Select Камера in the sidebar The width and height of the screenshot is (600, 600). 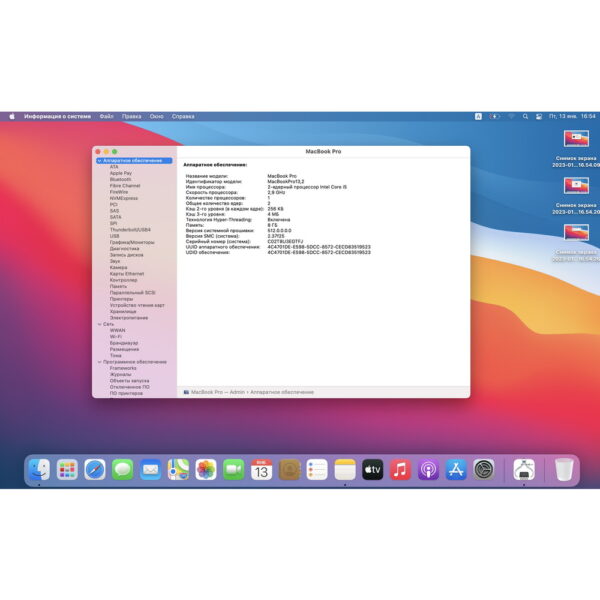pos(118,267)
